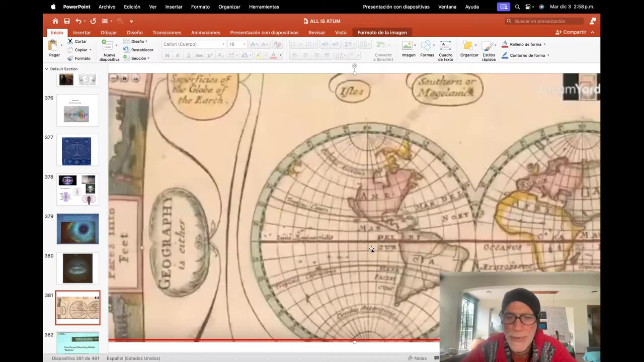The image size is (644, 362).
Task: Open the Archivo menu
Action: [x=107, y=7]
